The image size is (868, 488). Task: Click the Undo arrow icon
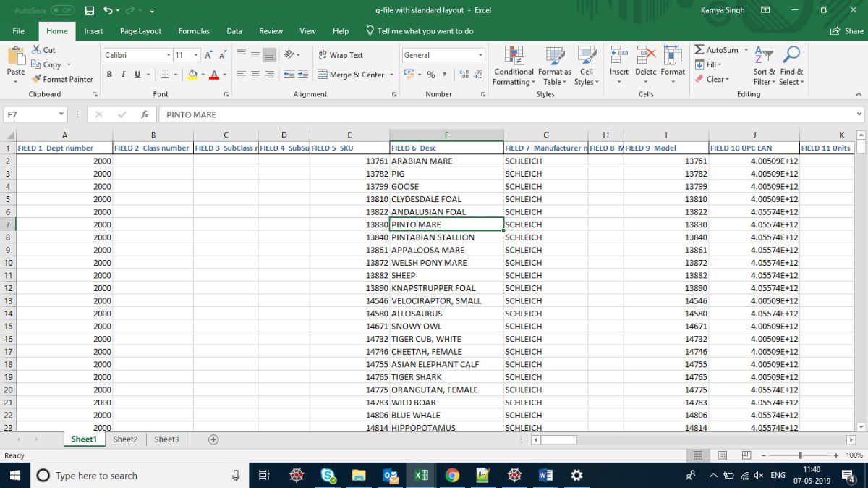(x=108, y=10)
